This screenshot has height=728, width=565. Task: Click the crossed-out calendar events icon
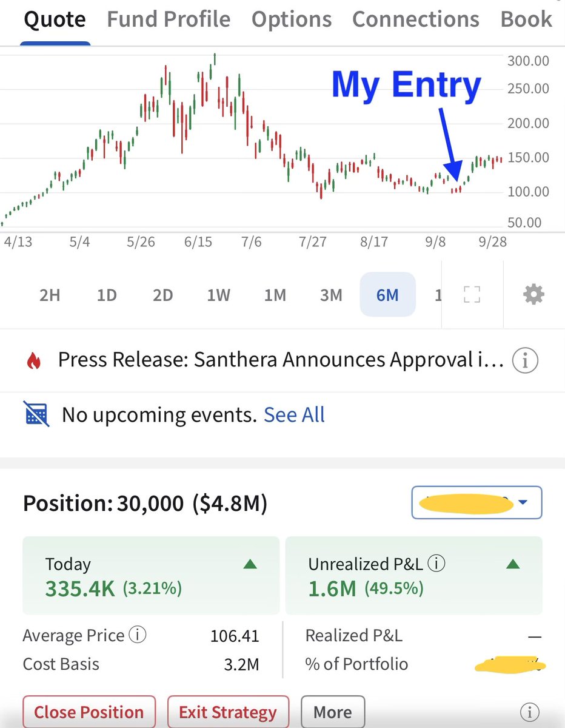tap(36, 414)
